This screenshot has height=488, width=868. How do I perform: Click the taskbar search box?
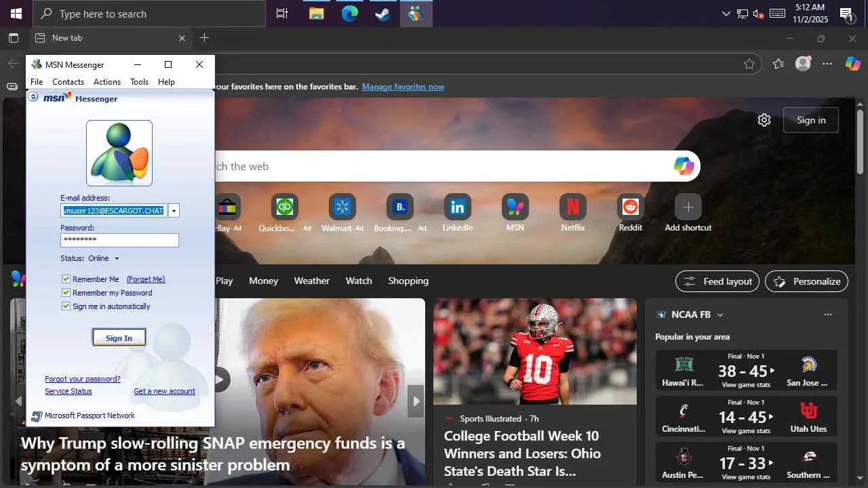pyautogui.click(x=149, y=14)
